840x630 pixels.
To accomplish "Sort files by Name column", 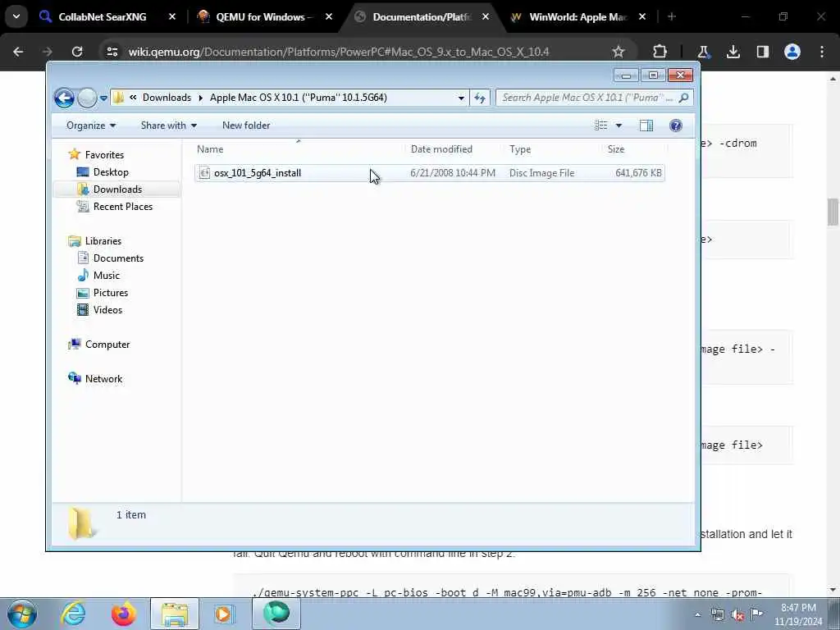I will click(298, 149).
